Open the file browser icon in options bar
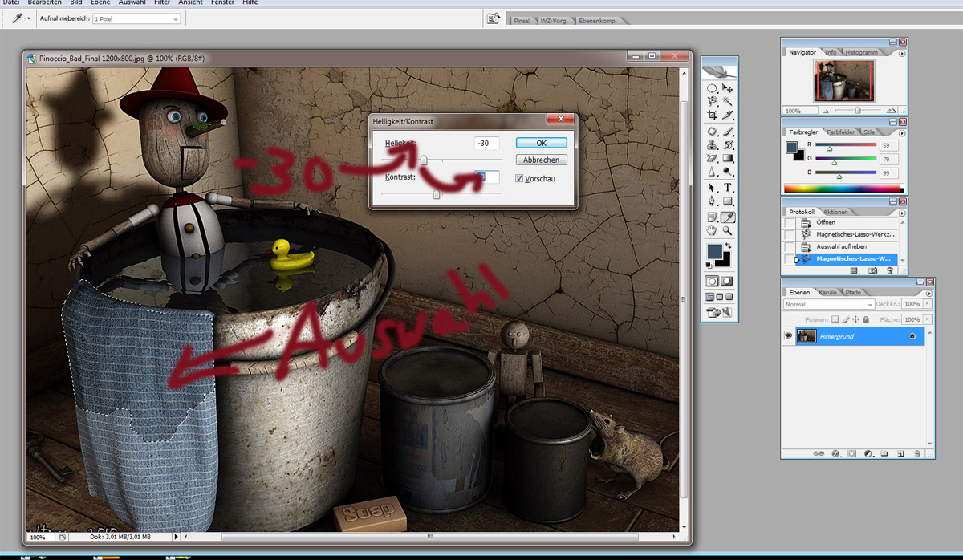This screenshot has height=560, width=963. point(494,18)
